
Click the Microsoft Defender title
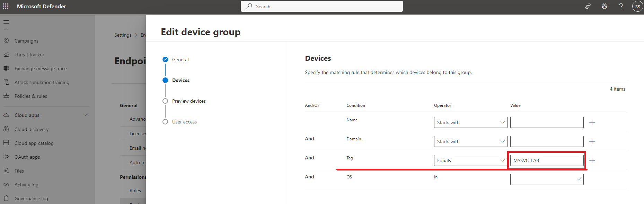41,6
